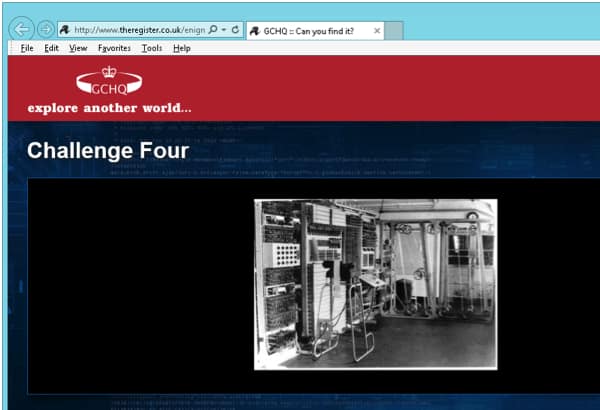Viewport: 600px width, 410px height.
Task: Open the View menu
Action: (x=78, y=48)
